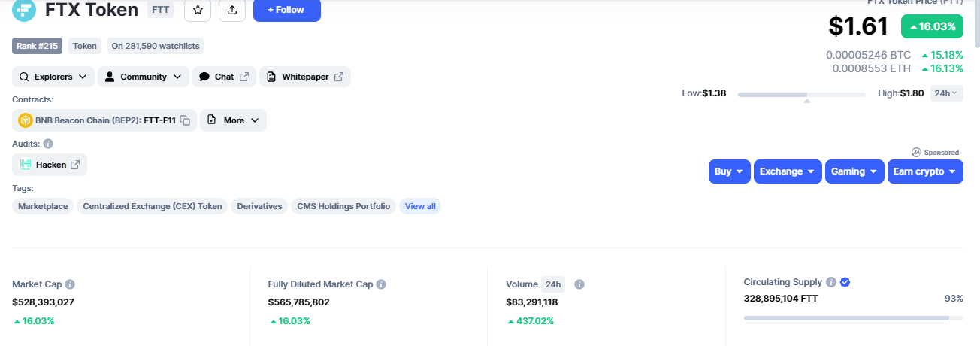Change the 24h low/high range selector
980x346 pixels.
coord(946,93)
